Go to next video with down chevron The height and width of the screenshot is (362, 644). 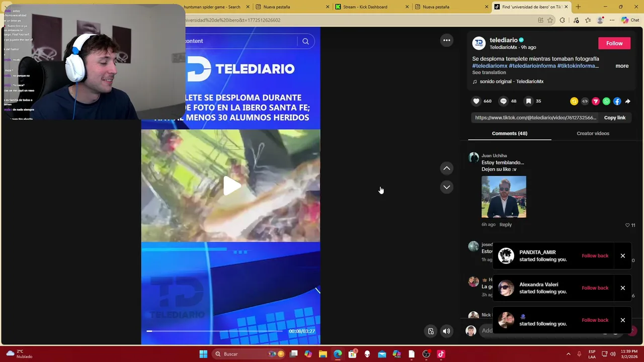tap(446, 187)
